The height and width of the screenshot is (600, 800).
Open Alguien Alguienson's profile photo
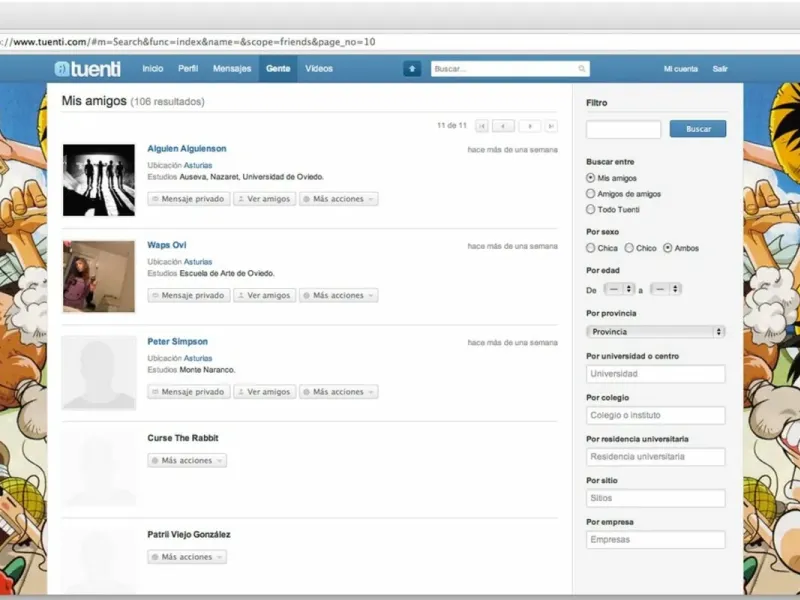coord(99,180)
